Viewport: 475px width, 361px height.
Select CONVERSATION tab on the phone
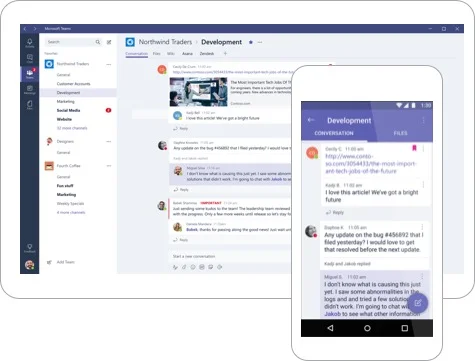(334, 133)
